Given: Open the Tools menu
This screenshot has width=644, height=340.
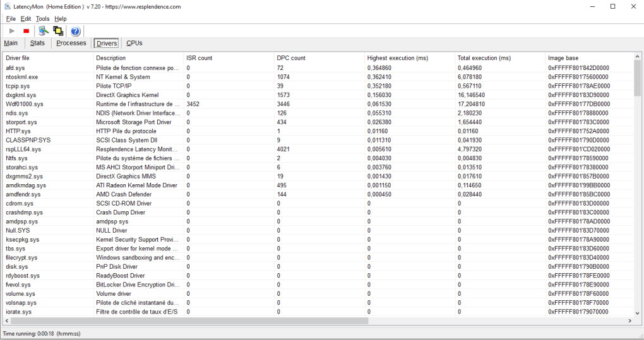Looking at the screenshot, I should click(x=42, y=19).
